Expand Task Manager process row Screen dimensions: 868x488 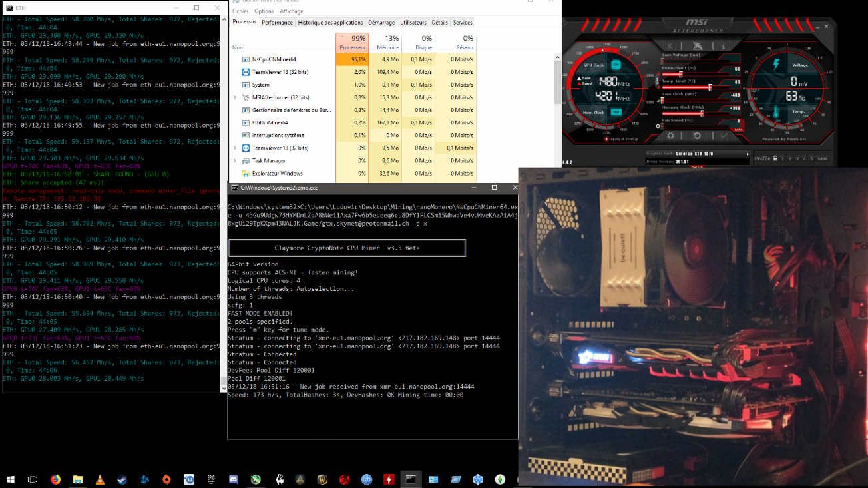(235, 160)
